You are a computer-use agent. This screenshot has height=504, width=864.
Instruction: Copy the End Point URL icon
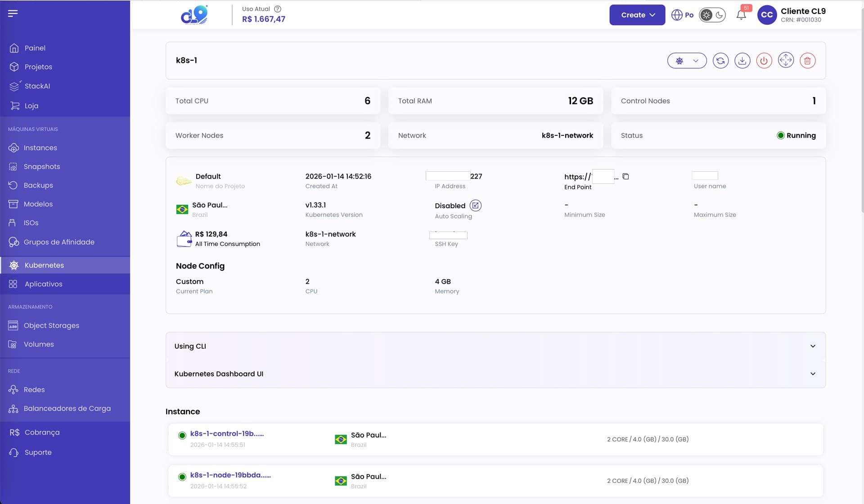(625, 177)
